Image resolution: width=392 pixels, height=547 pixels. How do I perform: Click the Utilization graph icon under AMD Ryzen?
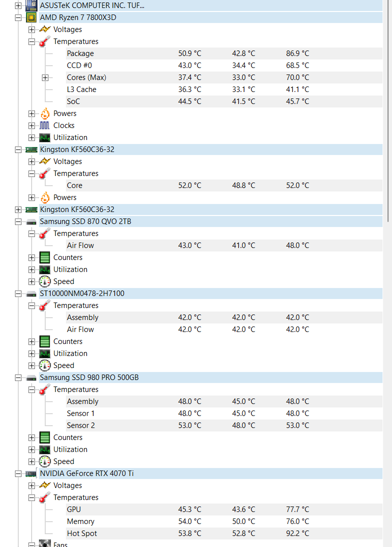(x=44, y=137)
